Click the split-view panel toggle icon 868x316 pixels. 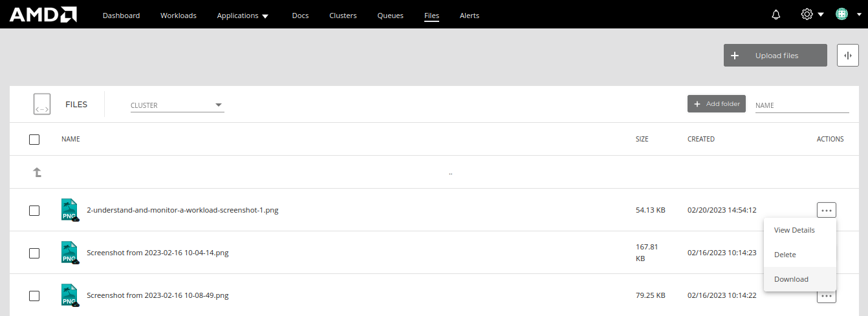tap(847, 55)
